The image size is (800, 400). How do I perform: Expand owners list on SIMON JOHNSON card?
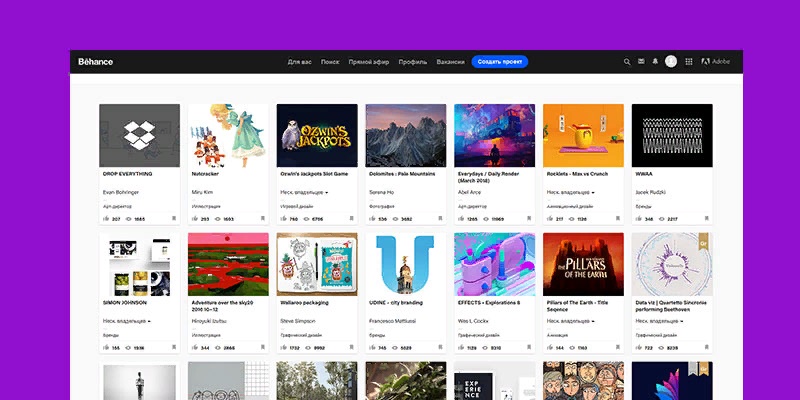pyautogui.click(x=127, y=321)
